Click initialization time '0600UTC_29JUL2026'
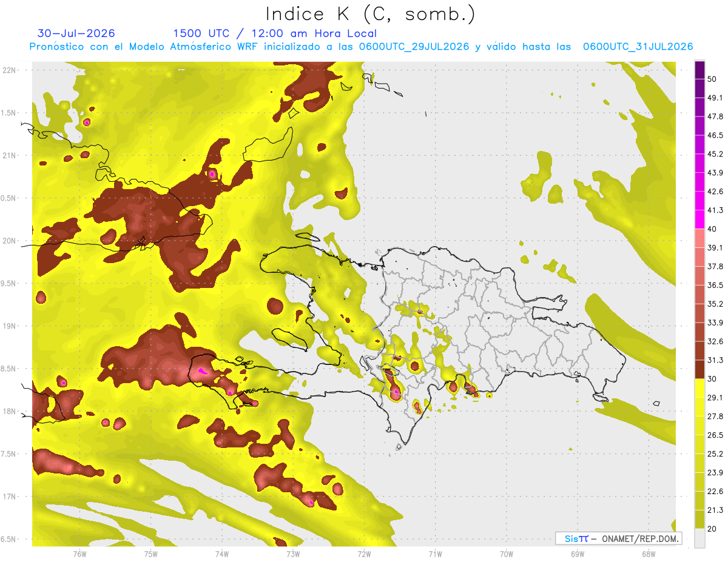The height and width of the screenshot is (562, 728). [x=414, y=47]
